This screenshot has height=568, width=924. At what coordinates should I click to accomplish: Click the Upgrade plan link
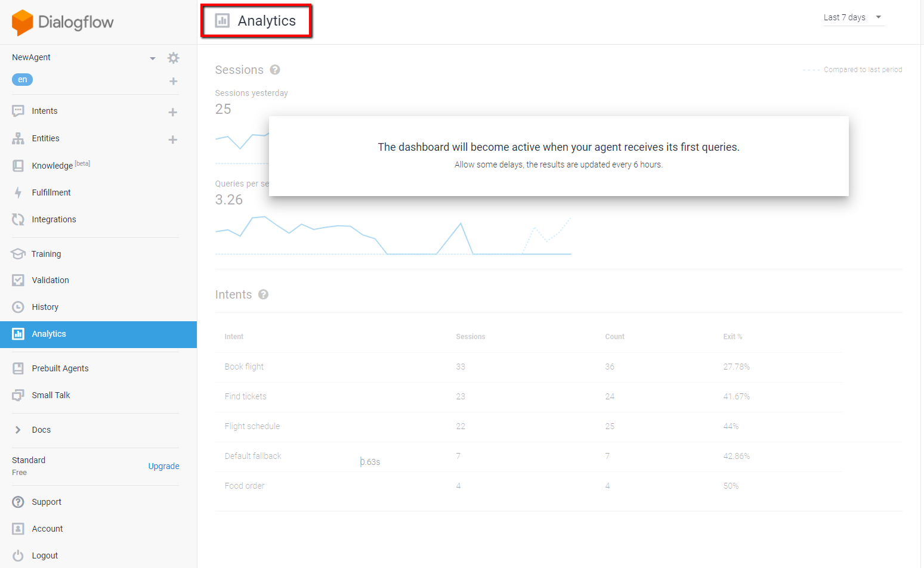[x=164, y=466]
